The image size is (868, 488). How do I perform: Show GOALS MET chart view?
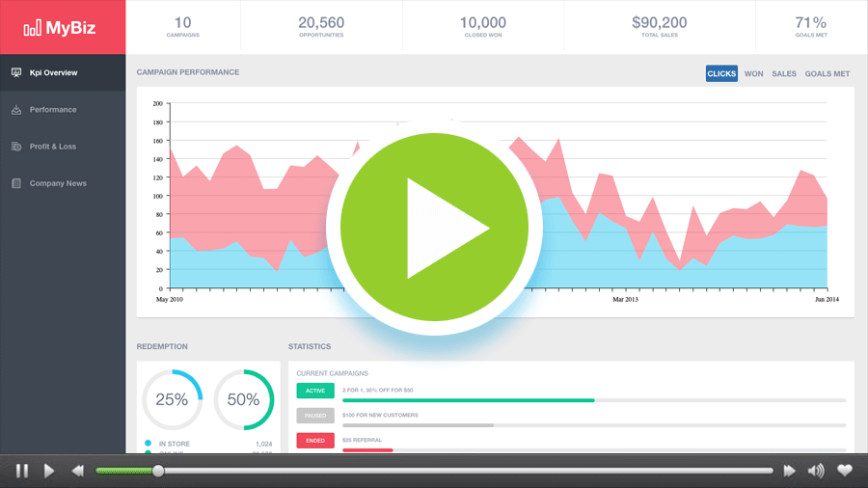coord(827,73)
